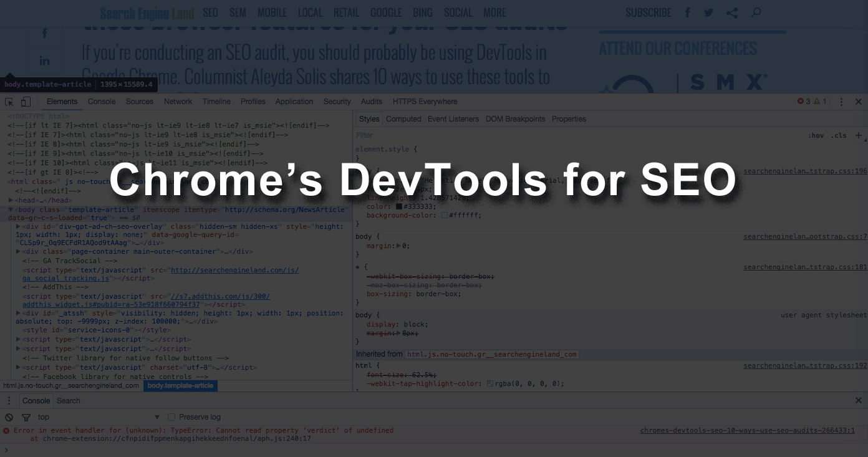
Task: Open the Audits tab
Action: (x=372, y=102)
